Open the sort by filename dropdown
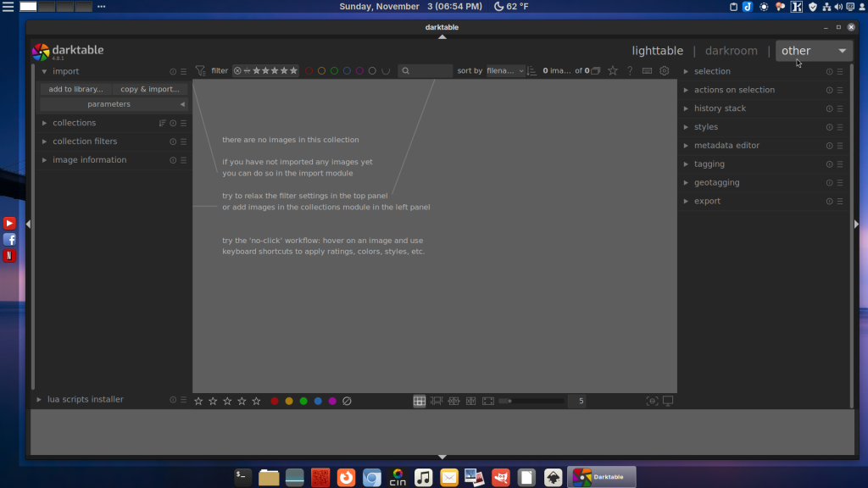This screenshot has height=488, width=868. 505,71
